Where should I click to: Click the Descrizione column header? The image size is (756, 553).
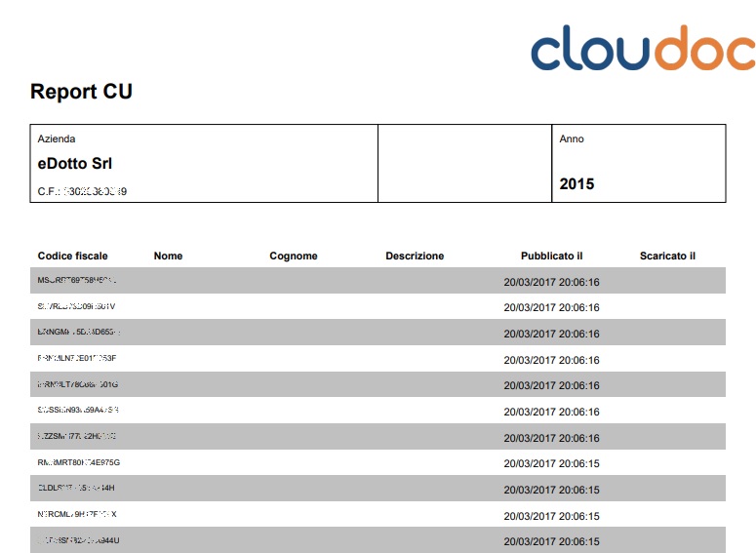[415, 256]
